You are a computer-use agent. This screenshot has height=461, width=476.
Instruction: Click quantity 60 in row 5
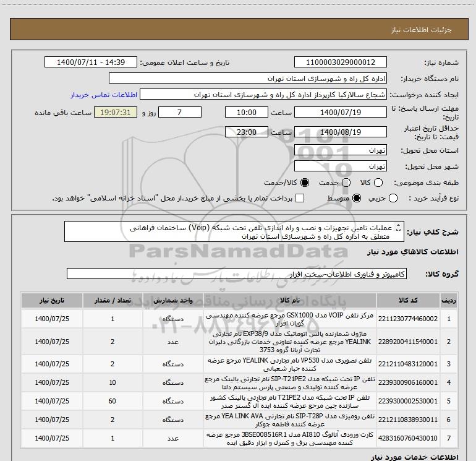click(x=113, y=401)
